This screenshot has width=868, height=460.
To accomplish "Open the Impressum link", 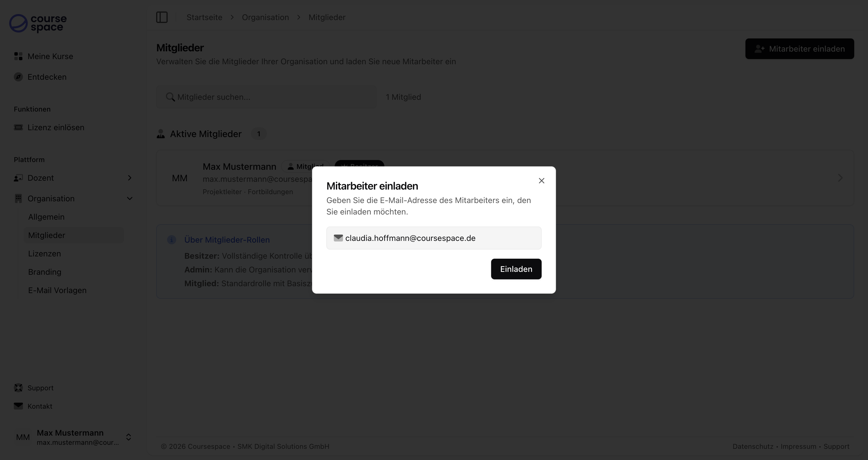I will (x=798, y=446).
